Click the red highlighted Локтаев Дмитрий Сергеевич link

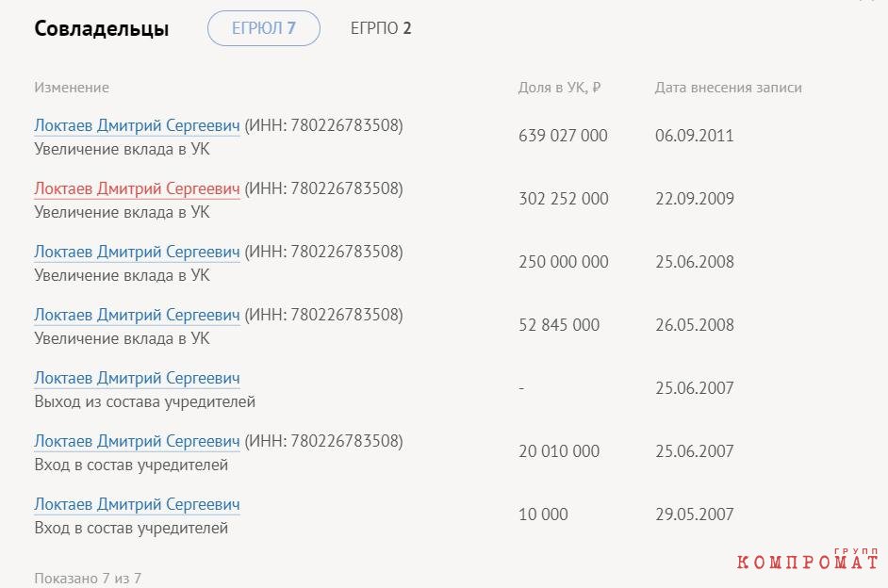point(137,188)
